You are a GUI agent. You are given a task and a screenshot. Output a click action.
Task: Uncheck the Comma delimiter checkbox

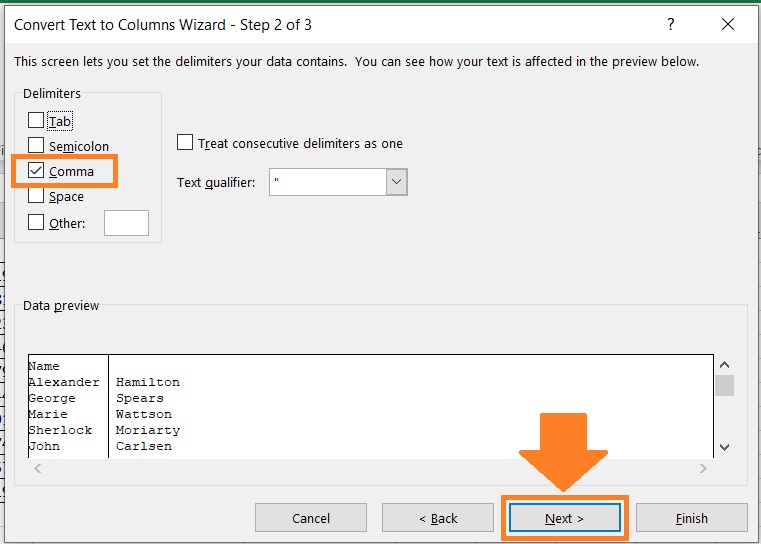click(x=36, y=170)
